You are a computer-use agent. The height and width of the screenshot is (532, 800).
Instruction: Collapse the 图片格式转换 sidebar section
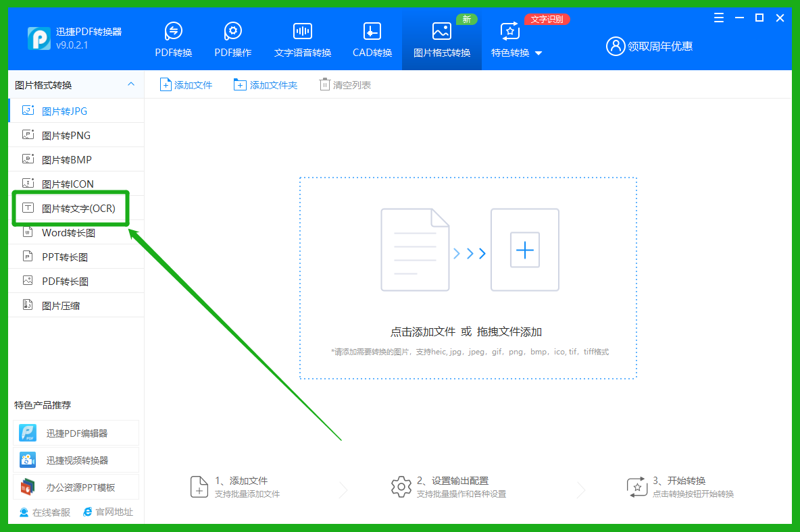click(x=131, y=84)
